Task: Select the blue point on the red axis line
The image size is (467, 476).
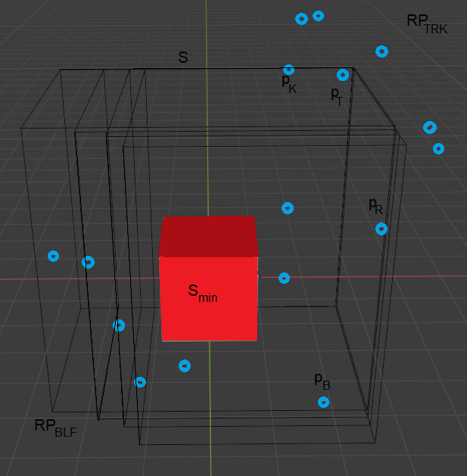Action: [284, 278]
